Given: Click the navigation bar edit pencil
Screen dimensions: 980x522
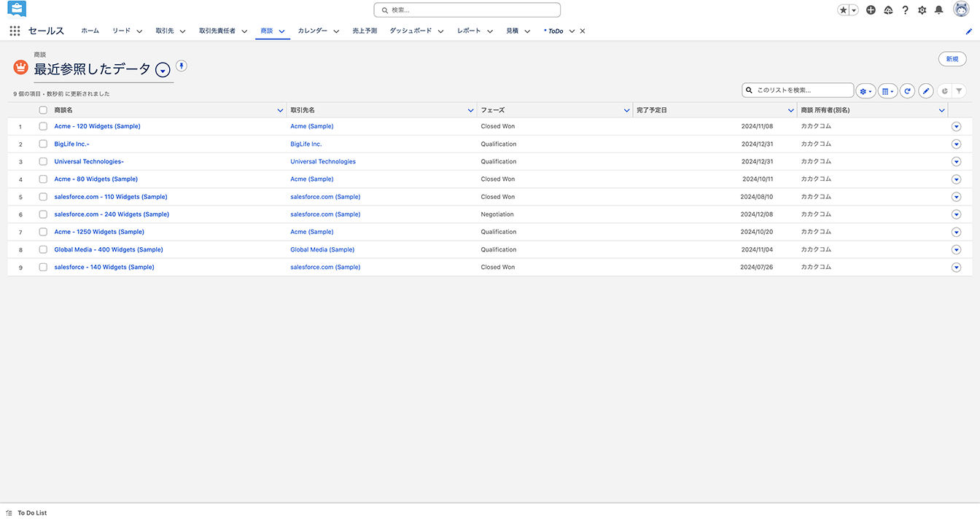Looking at the screenshot, I should 969,31.
